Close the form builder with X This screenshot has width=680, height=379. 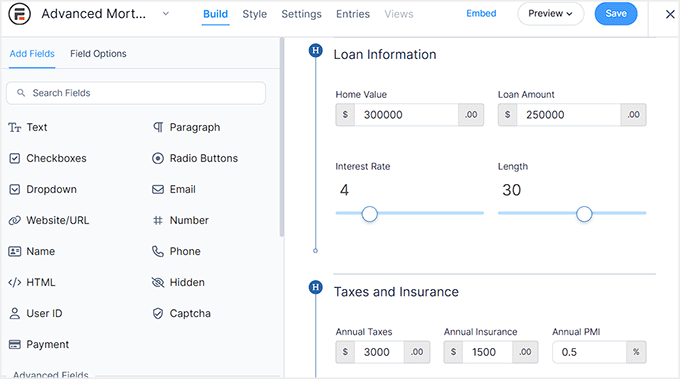click(x=670, y=14)
